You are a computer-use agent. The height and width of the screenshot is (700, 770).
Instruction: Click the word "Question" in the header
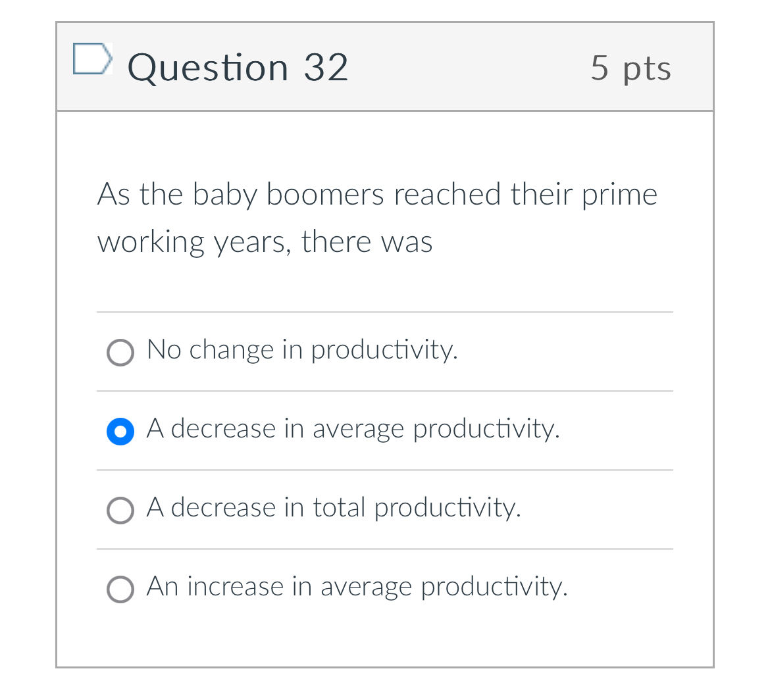pyautogui.click(x=208, y=68)
